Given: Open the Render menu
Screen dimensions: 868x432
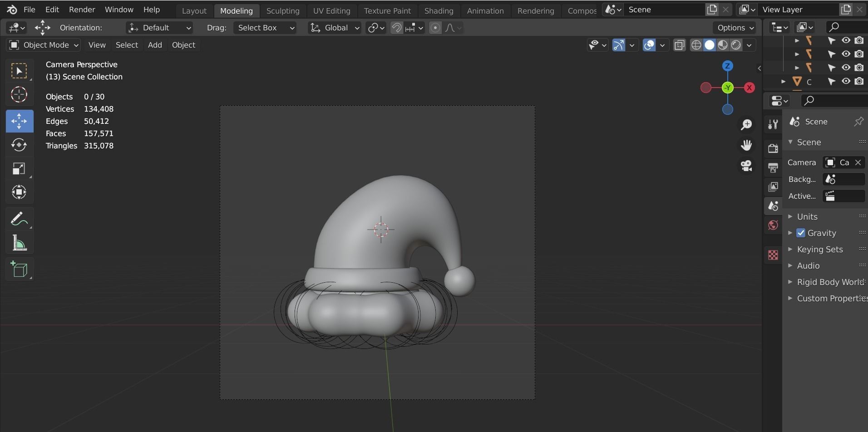Looking at the screenshot, I should [82, 10].
